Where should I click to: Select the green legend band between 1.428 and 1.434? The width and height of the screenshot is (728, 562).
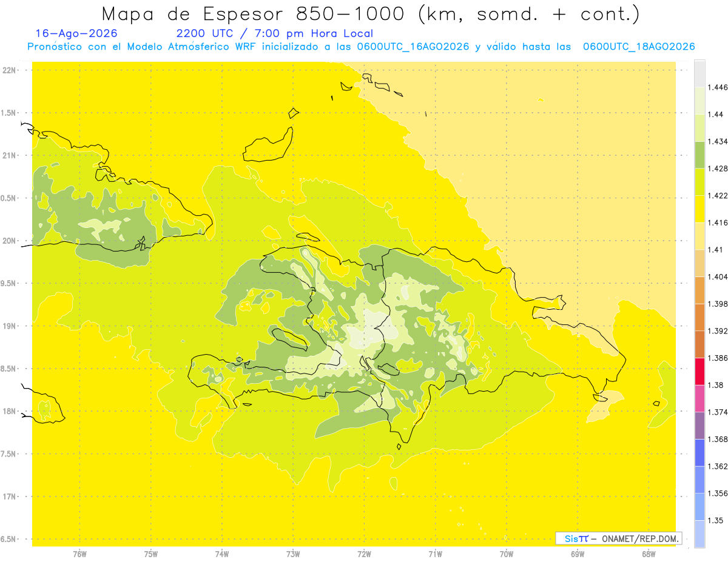[699, 155]
